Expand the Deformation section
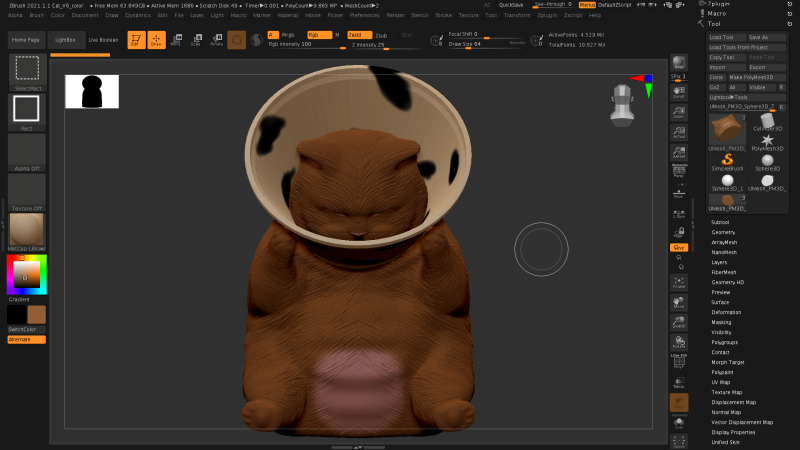 click(726, 312)
